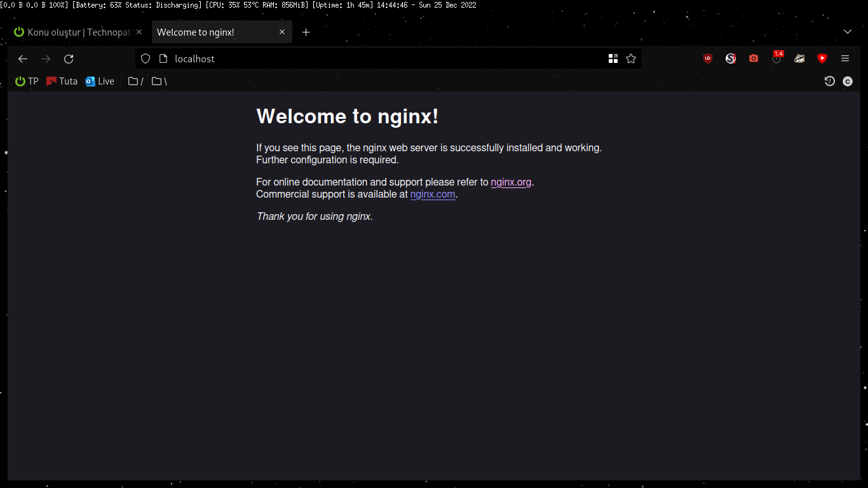Focus the localhost address bar
The height and width of the screenshot is (488, 868).
388,59
